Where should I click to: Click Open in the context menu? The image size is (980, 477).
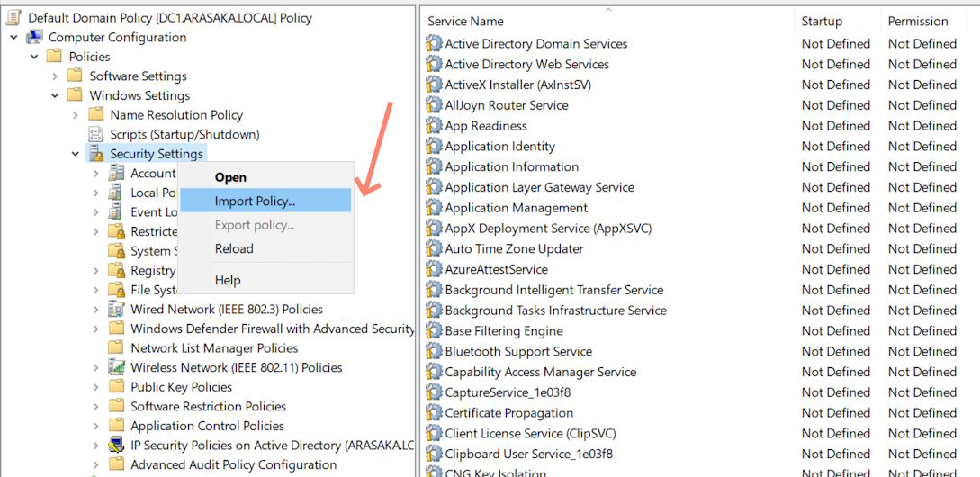click(230, 177)
